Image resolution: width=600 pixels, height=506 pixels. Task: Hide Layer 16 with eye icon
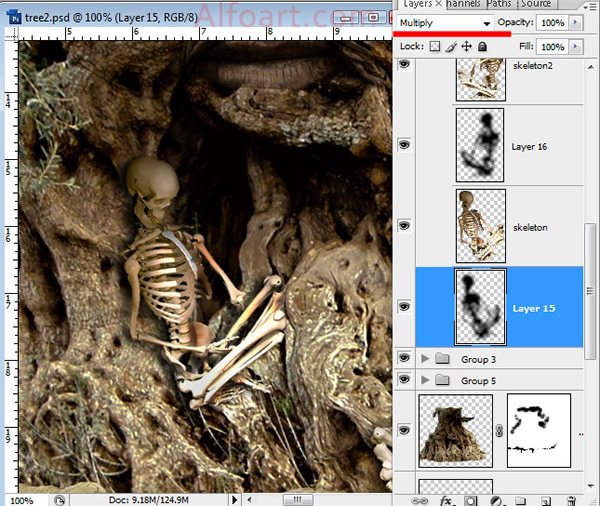405,146
